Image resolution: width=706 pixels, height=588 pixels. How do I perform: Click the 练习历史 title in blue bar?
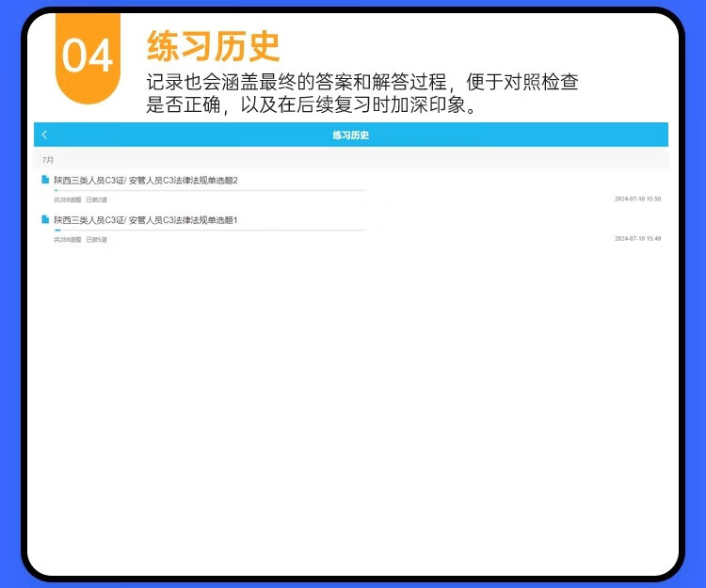pyautogui.click(x=350, y=135)
